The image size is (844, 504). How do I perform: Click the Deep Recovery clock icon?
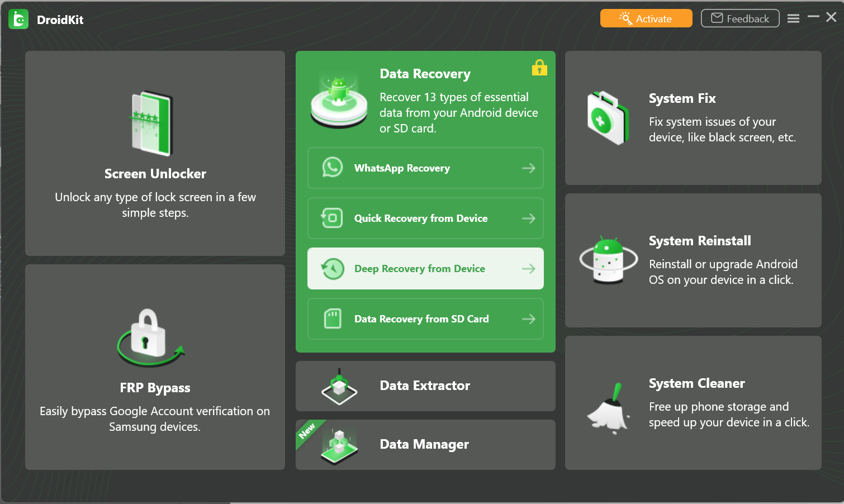[x=333, y=269]
